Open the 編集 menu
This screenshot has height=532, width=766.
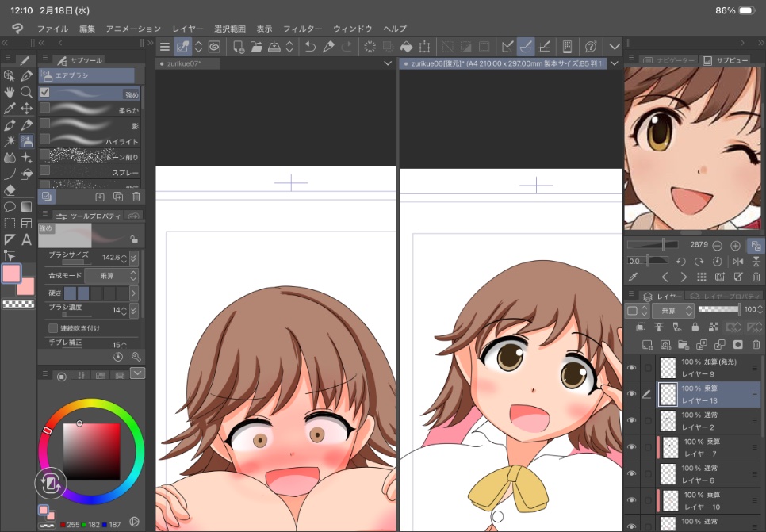coord(87,29)
